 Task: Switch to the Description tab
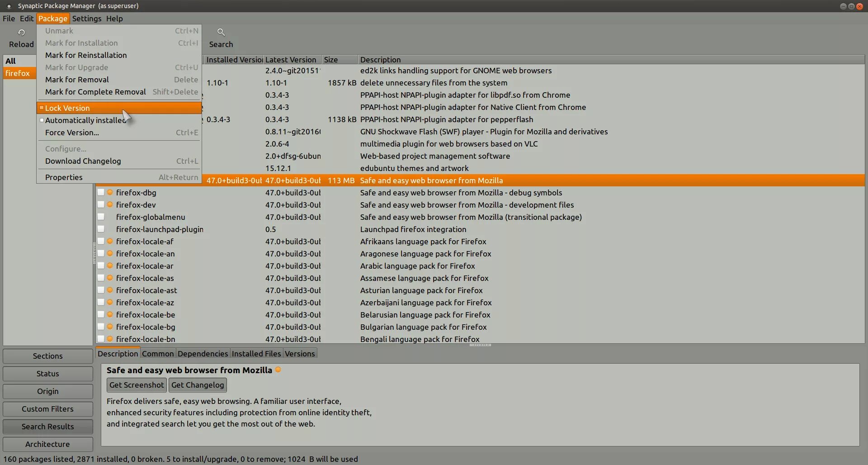(118, 354)
